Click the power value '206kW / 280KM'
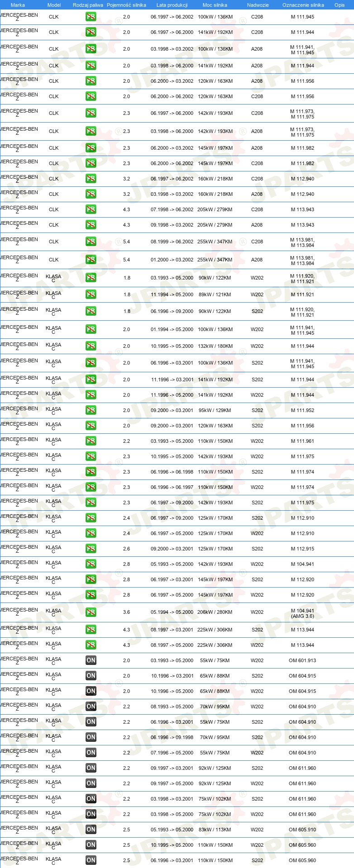The image size is (354, 868). coord(215,612)
